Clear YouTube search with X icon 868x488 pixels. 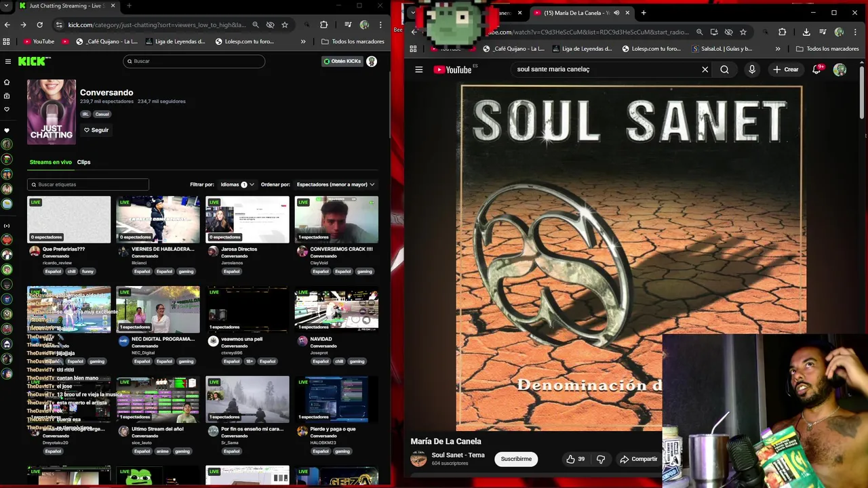pos(705,69)
